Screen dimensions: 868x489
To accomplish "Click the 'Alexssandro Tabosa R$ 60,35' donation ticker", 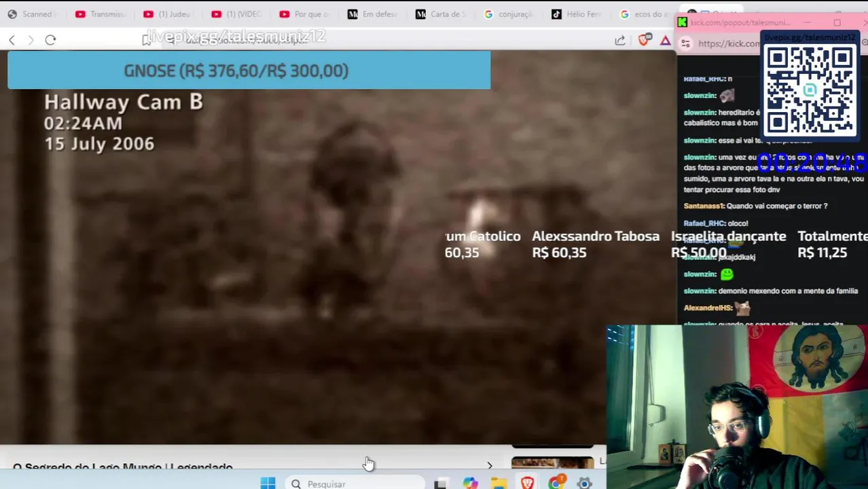I will click(x=596, y=244).
